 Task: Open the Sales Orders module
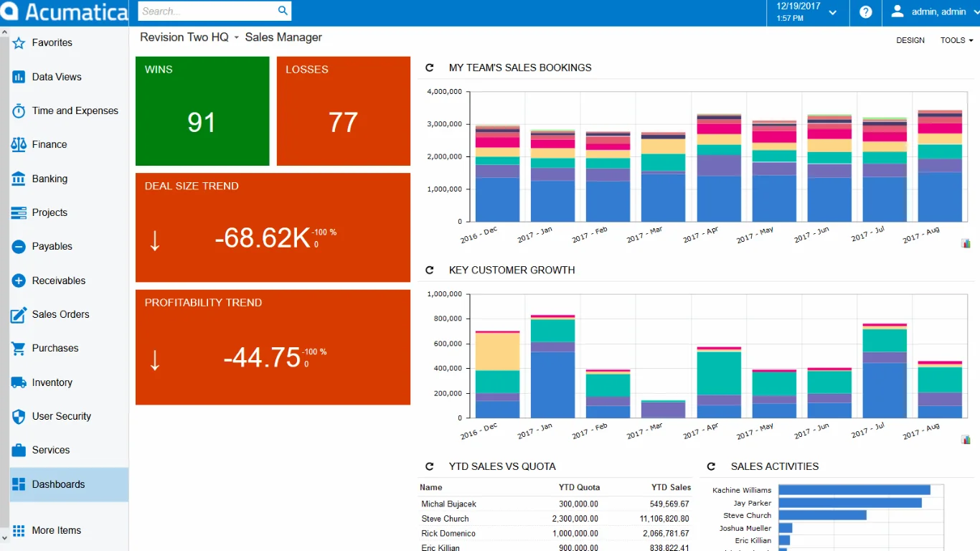click(60, 314)
